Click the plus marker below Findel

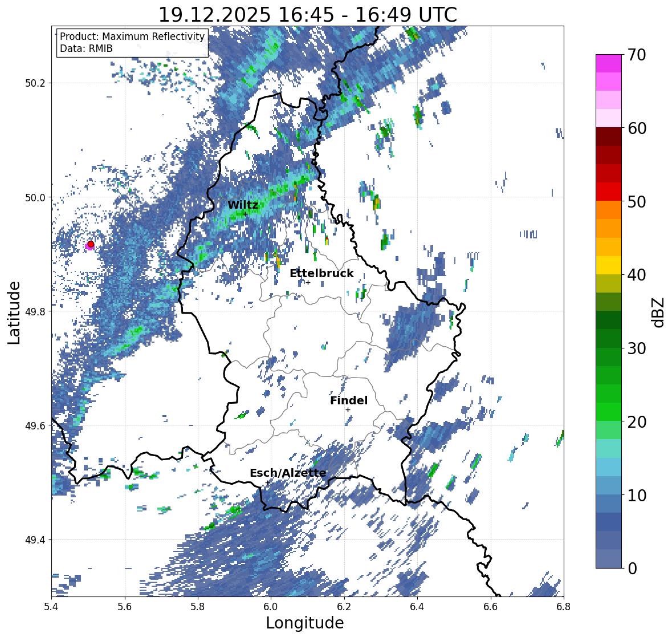tap(348, 410)
